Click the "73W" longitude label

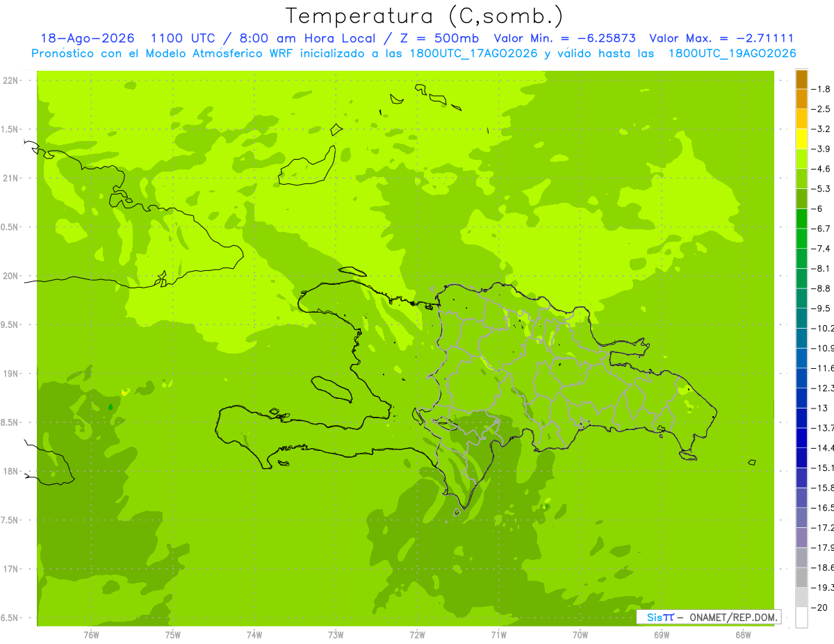tap(336, 634)
